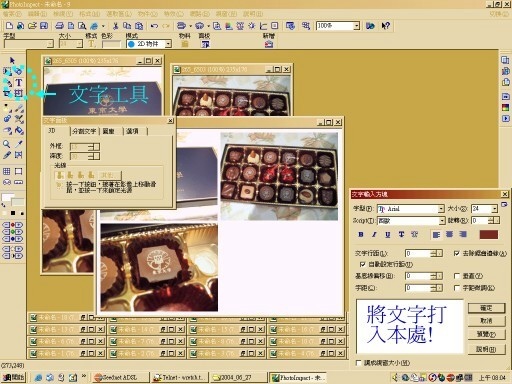The width and height of the screenshot is (512, 384).
Task: Click the 確定 OK button
Action: click(486, 308)
